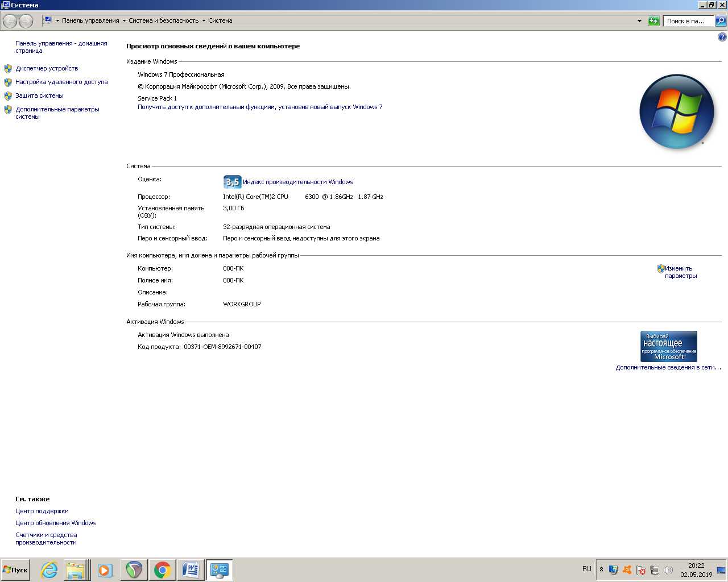Expand dropdown arrow after Панель управления breadcrumb

[124, 21]
